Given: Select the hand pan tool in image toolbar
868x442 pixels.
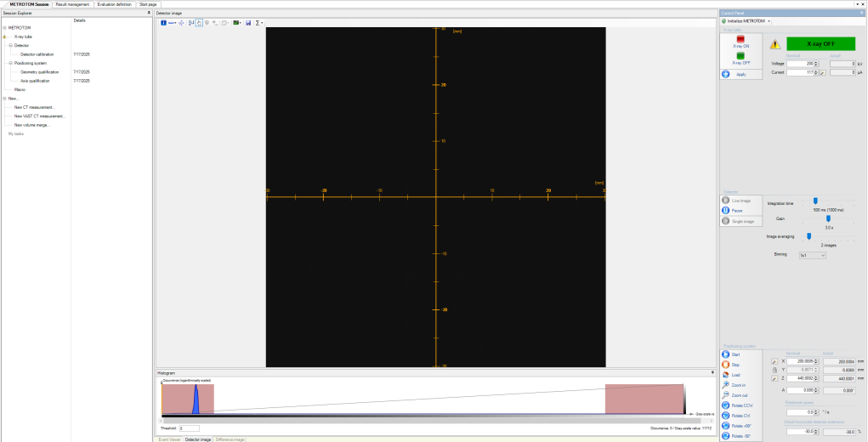Looking at the screenshot, I should point(198,23).
